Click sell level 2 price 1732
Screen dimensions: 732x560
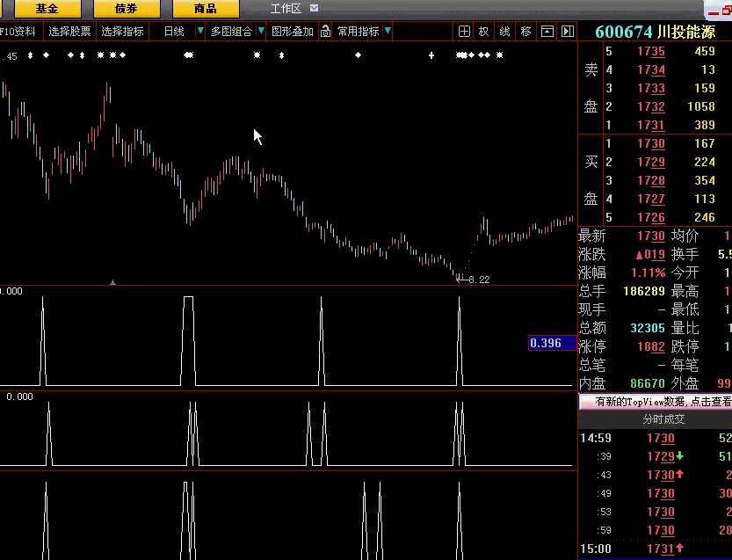(x=651, y=106)
